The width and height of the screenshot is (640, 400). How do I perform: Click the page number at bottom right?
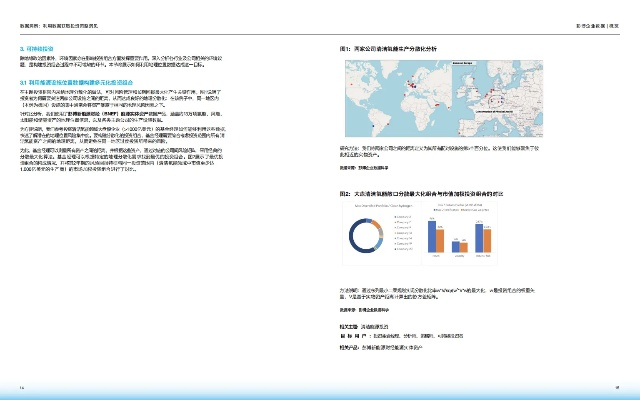coord(618,383)
